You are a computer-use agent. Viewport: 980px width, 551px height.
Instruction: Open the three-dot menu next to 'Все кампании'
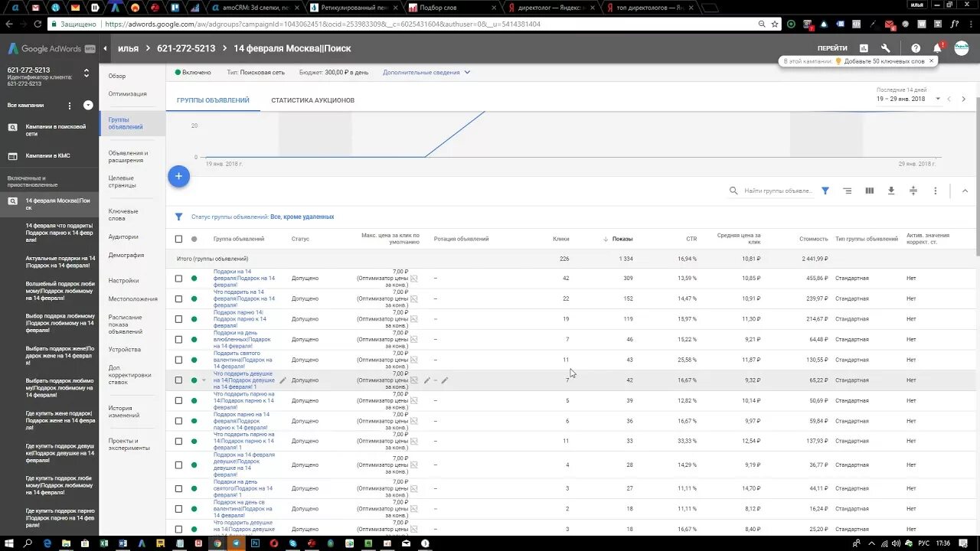(70, 106)
